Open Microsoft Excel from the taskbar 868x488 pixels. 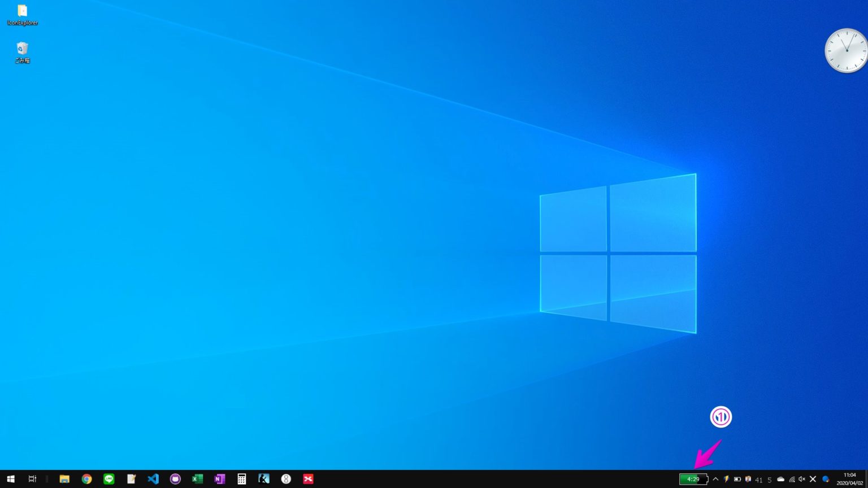coord(197,478)
